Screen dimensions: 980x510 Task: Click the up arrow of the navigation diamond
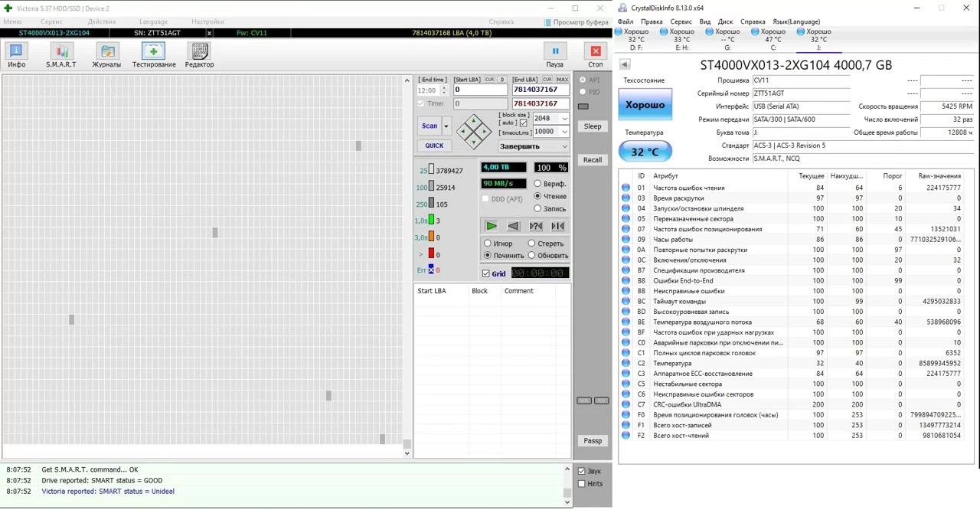pyautogui.click(x=475, y=121)
